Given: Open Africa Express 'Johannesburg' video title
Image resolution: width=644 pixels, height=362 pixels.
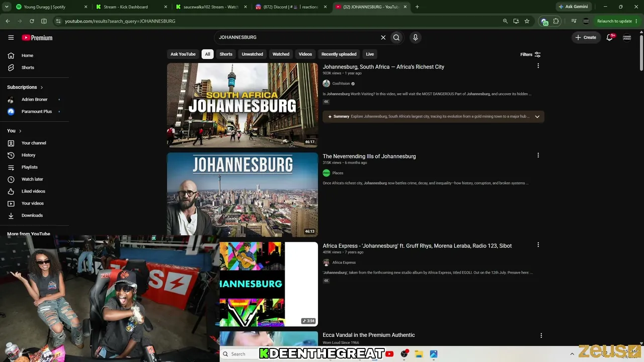Looking at the screenshot, I should click(417, 246).
